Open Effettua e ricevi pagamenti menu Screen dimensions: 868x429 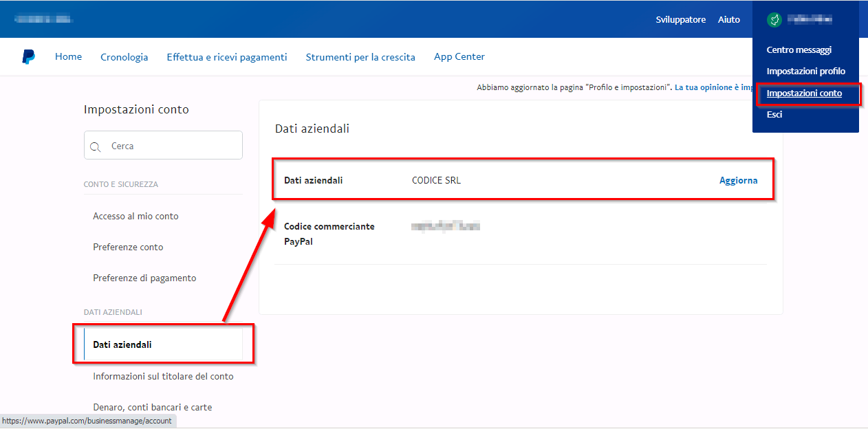click(227, 57)
